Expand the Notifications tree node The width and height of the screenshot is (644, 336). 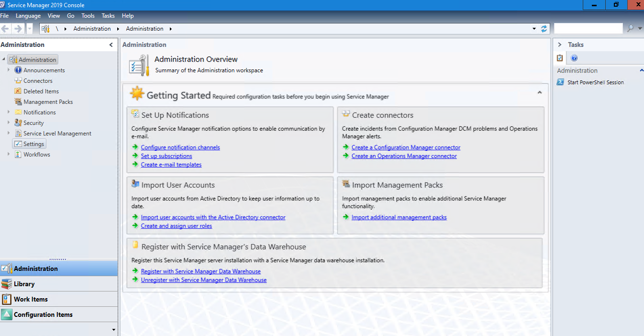(10, 112)
